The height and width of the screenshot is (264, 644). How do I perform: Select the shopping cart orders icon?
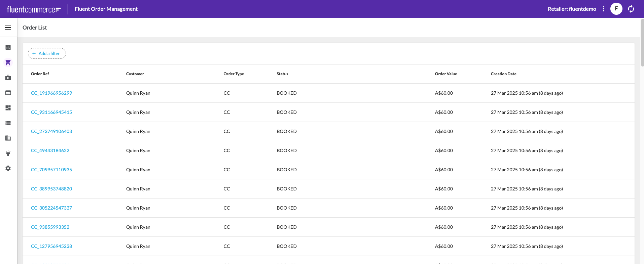point(8,62)
